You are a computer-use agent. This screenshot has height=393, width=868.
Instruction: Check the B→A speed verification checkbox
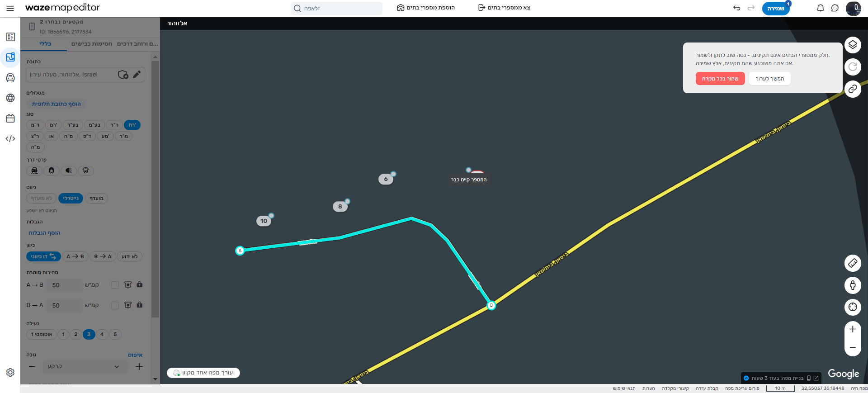coord(115,305)
